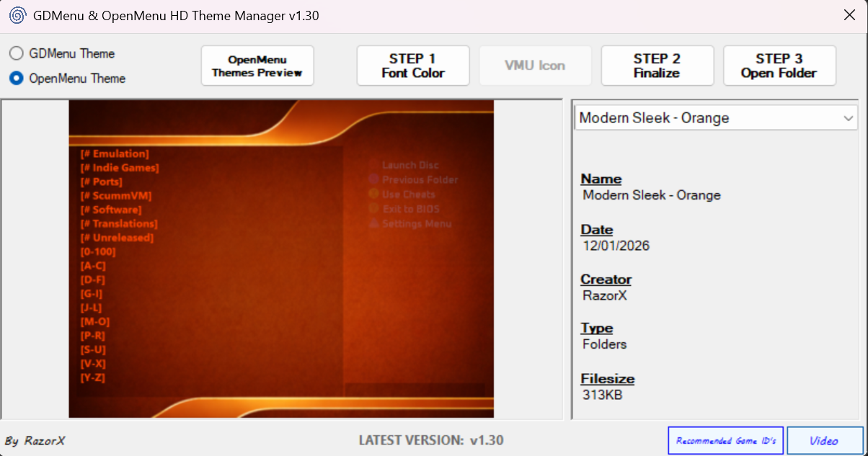This screenshot has height=456, width=868.
Task: Select the GDMenu Theme radio button
Action: coord(16,53)
